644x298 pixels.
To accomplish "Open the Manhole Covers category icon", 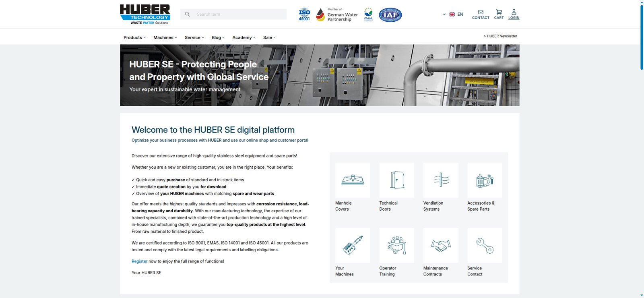I will click(x=353, y=180).
